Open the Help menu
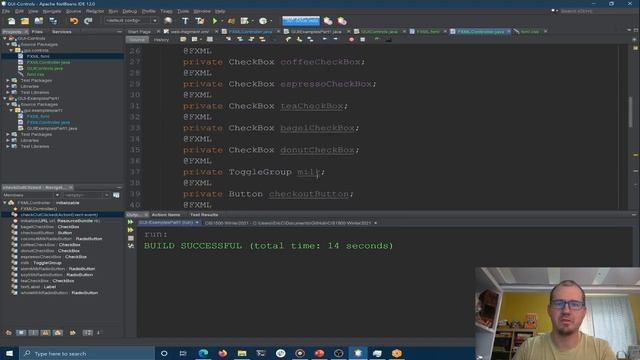The width and height of the screenshot is (640, 360). pyautogui.click(x=220, y=11)
